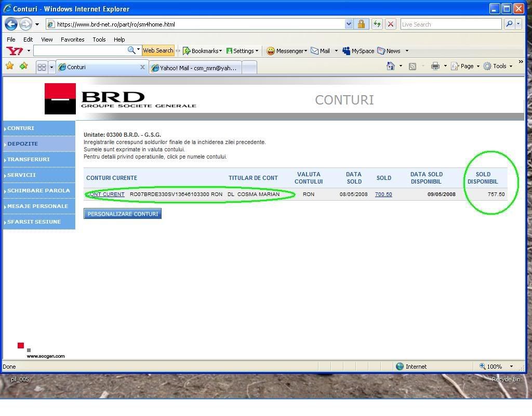Expand the Print dropdown arrow
The image size is (532, 416).
click(445, 66)
